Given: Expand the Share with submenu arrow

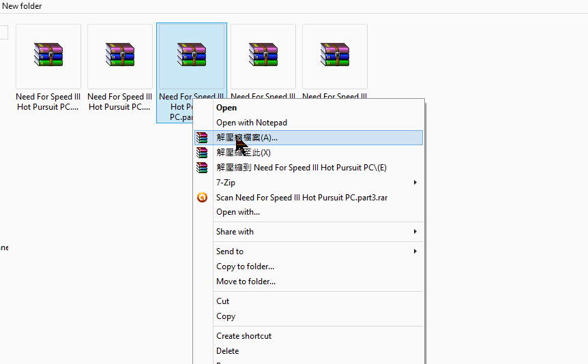Looking at the screenshot, I should [415, 232].
